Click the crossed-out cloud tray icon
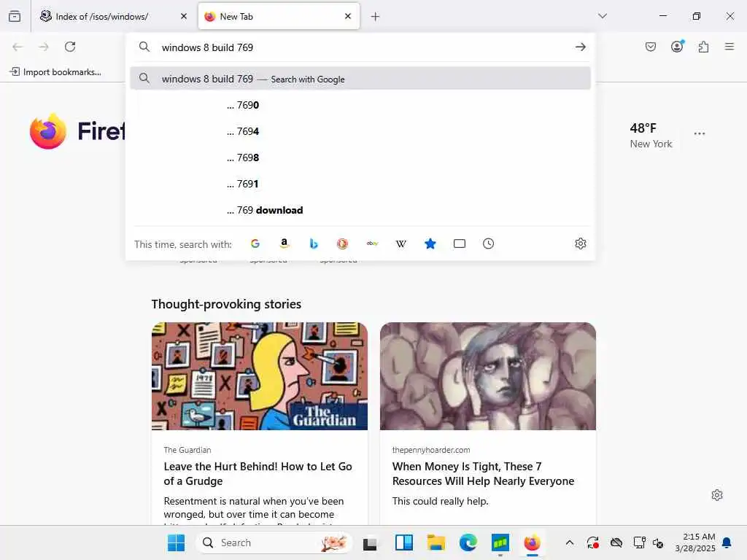747x560 pixels. click(x=616, y=542)
